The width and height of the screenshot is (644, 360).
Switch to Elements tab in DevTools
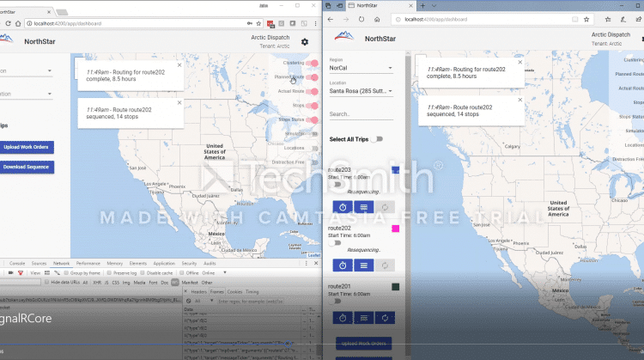click(x=138, y=264)
